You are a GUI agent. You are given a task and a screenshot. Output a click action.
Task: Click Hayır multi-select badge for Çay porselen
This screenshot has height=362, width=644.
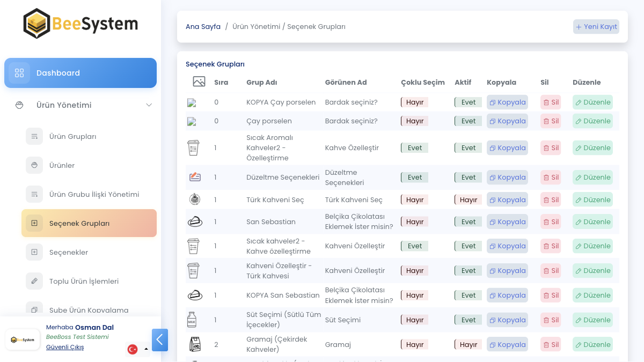pos(414,121)
